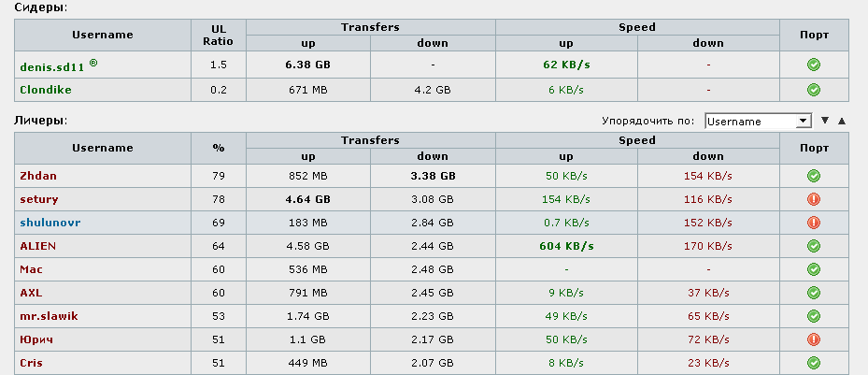Click red port warning icon for shulunovr
Image resolution: width=868 pixels, height=375 pixels.
pos(813,223)
